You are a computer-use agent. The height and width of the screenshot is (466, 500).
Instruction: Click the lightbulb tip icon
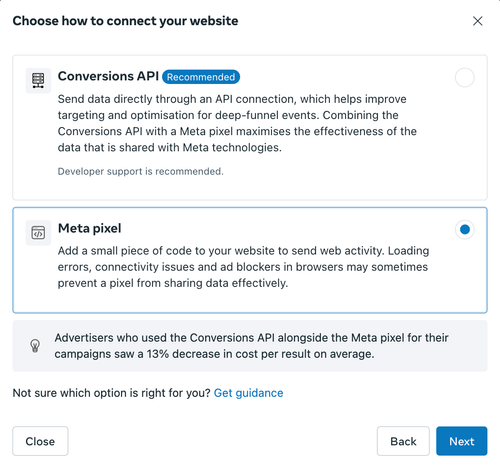pyautogui.click(x=35, y=346)
